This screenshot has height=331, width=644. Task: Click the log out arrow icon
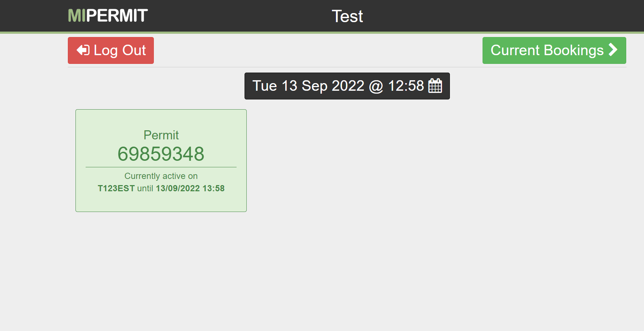[83, 50]
